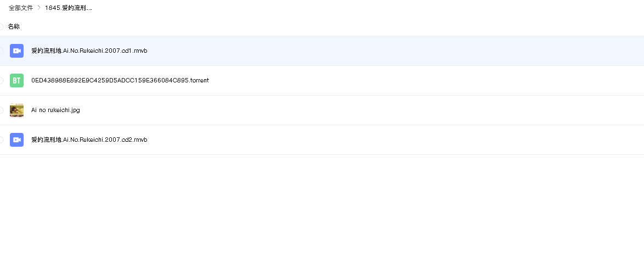
Task: Click blank space in the jpg file row
Action: pyautogui.click(x=411, y=110)
